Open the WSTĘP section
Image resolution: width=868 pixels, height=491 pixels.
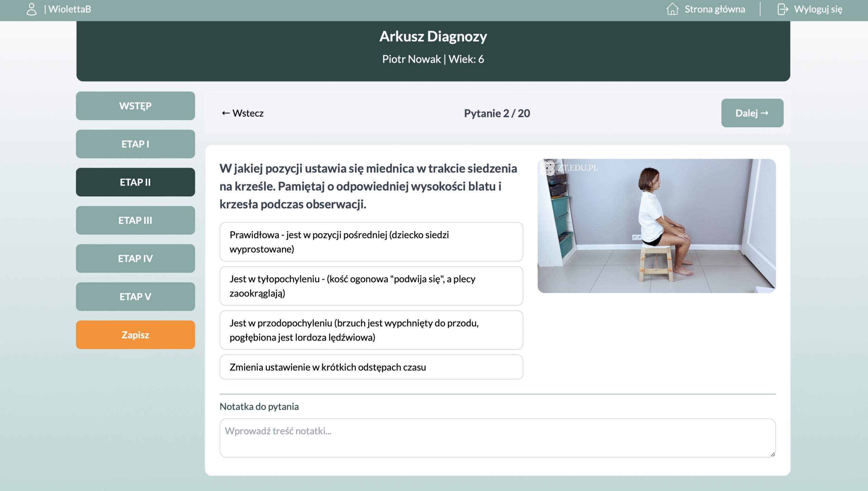[135, 106]
